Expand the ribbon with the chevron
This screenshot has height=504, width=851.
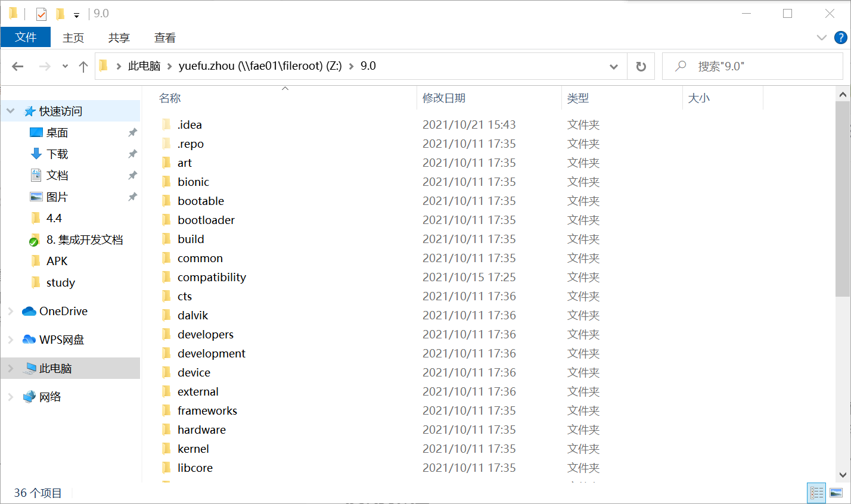[822, 38]
